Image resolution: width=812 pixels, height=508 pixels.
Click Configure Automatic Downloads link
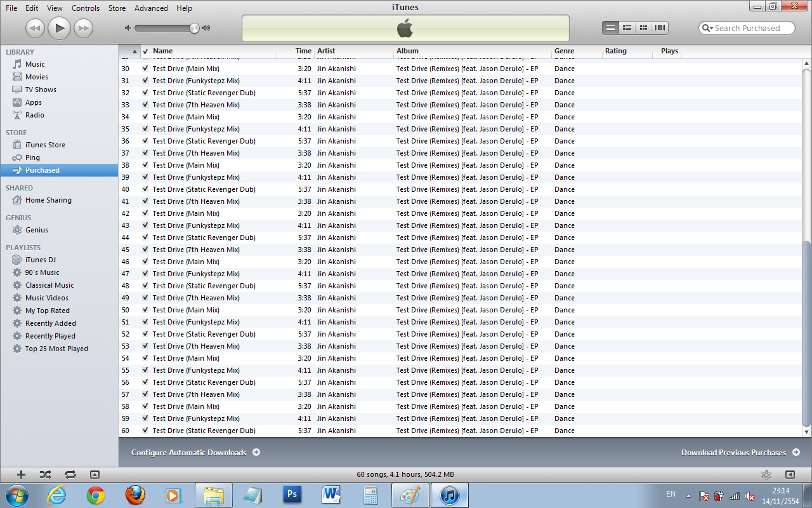point(195,453)
